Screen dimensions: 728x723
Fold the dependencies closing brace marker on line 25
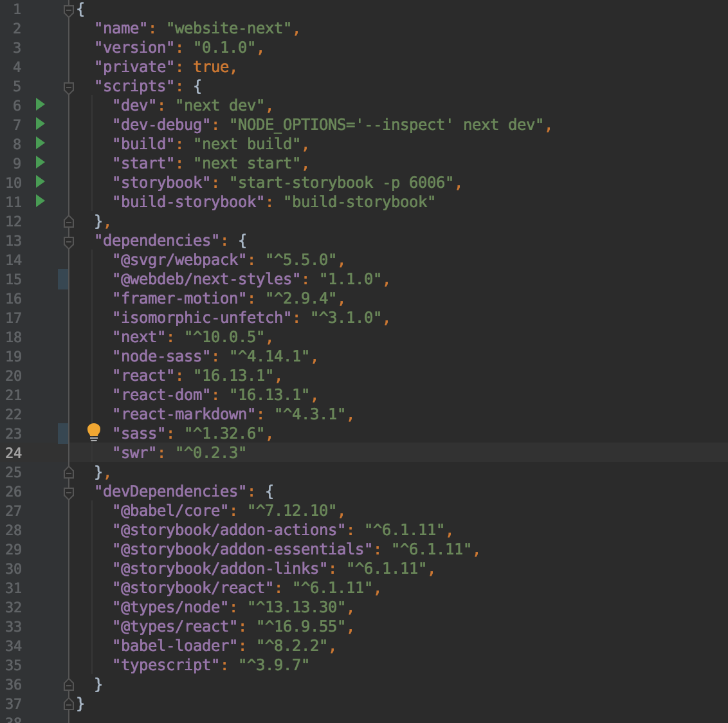pyautogui.click(x=69, y=473)
